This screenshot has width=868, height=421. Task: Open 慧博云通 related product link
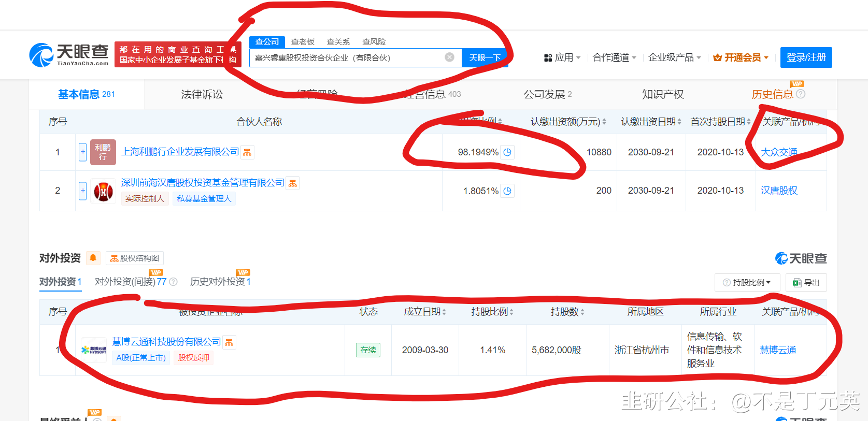(778, 350)
